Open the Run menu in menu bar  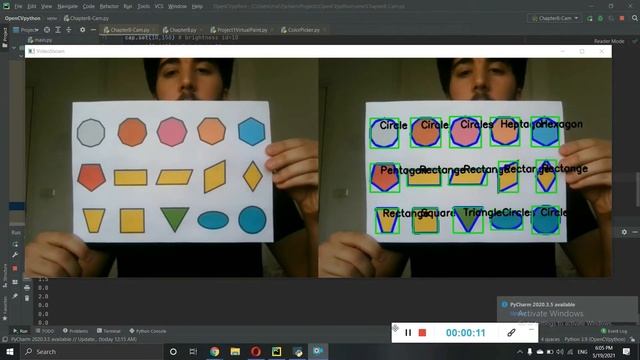click(x=128, y=7)
